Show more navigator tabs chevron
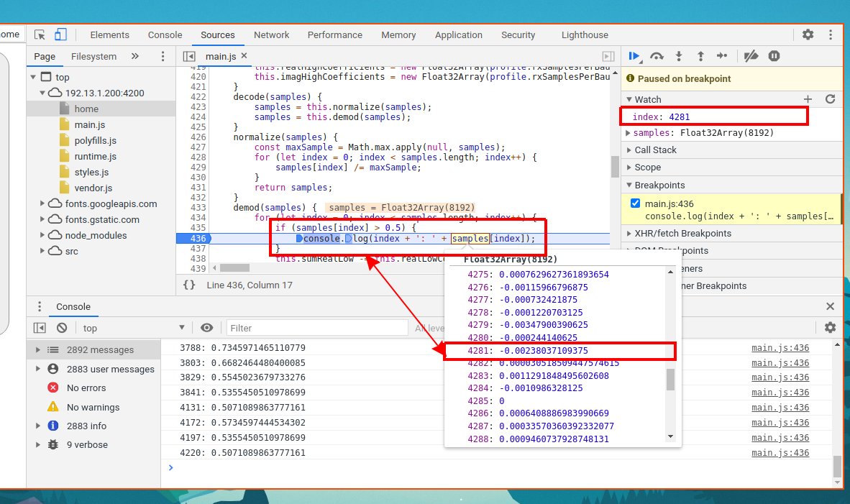This screenshot has height=504, width=850. pyautogui.click(x=135, y=56)
